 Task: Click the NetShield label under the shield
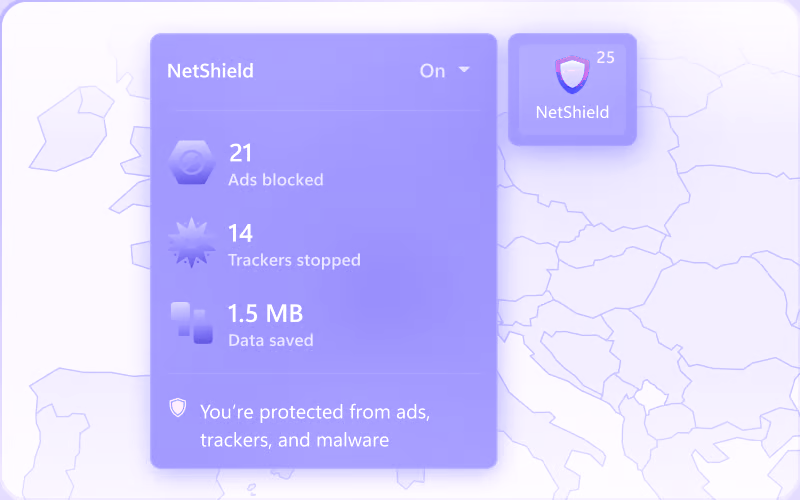[x=572, y=112]
